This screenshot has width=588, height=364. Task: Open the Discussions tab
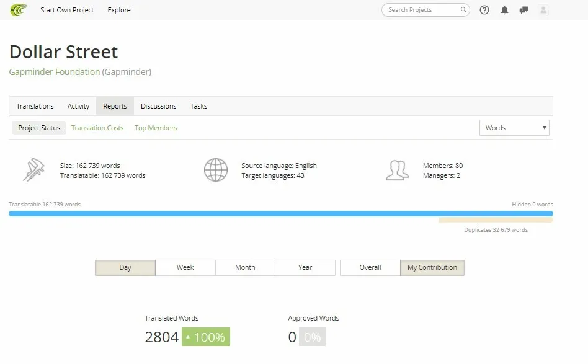point(158,106)
